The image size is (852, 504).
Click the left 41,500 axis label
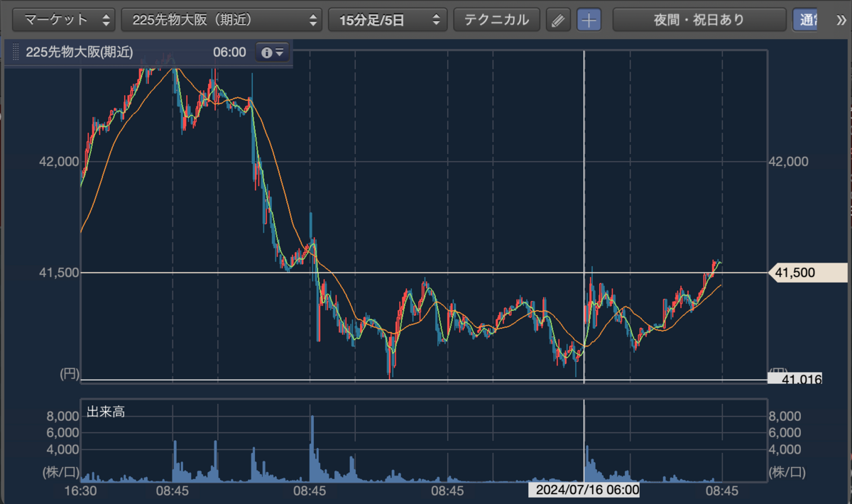point(59,273)
